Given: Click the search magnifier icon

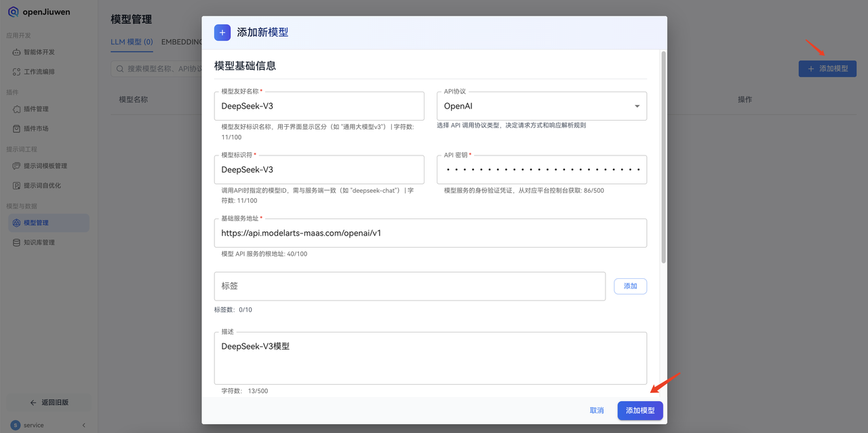Looking at the screenshot, I should coord(120,69).
